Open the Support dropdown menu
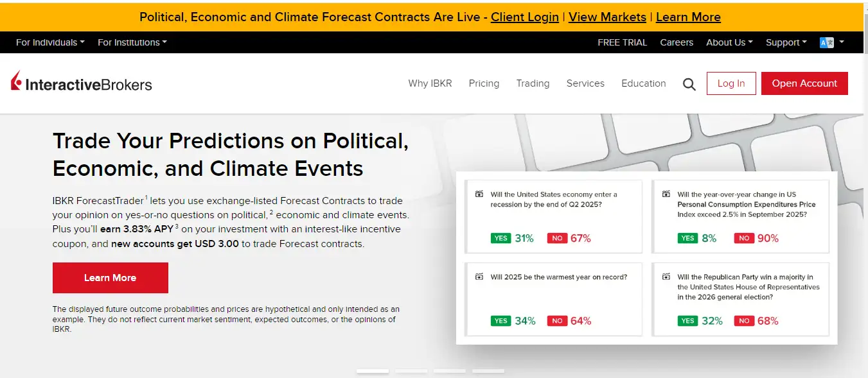This screenshot has height=378, width=868. (x=786, y=42)
